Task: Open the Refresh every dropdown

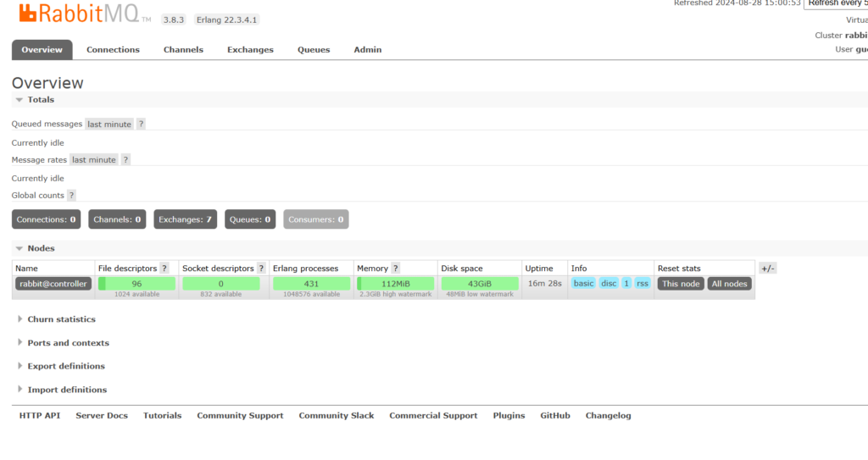Action: [x=836, y=4]
